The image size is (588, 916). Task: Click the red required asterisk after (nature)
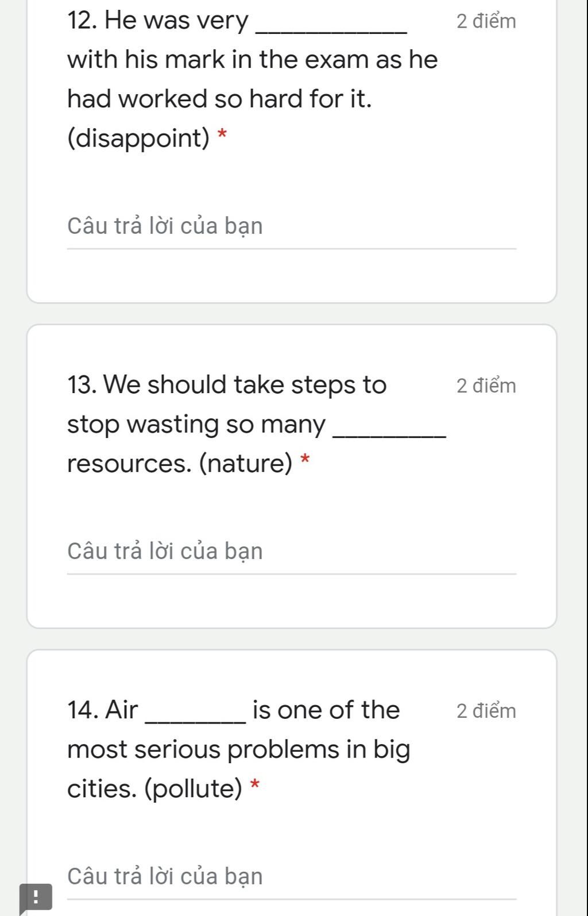[x=305, y=460]
